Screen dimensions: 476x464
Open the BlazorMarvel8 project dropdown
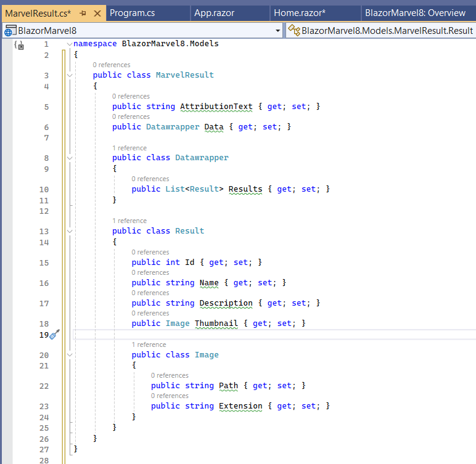tap(277, 31)
